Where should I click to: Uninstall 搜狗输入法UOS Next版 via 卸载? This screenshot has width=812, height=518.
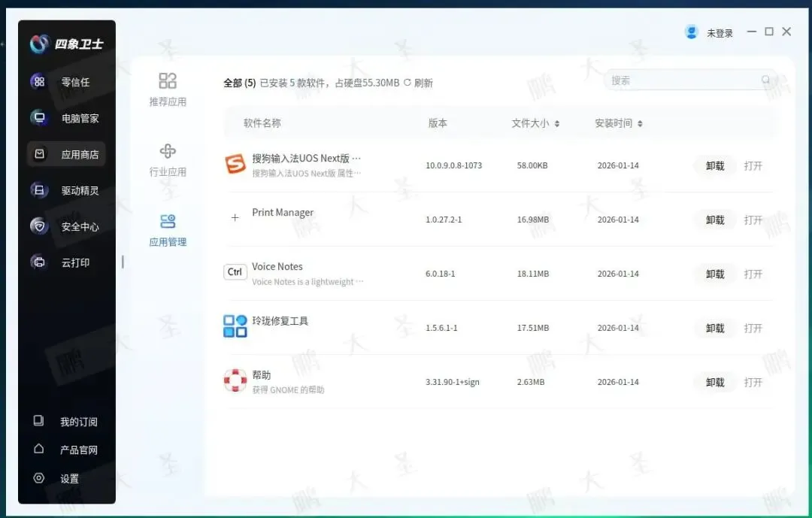tap(715, 165)
